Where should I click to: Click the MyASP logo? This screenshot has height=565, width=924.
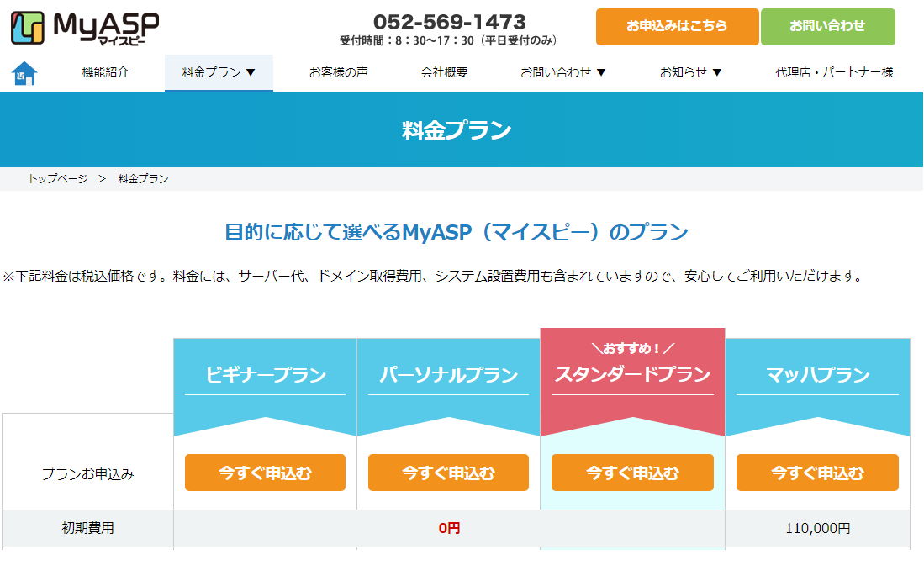pyautogui.click(x=86, y=28)
